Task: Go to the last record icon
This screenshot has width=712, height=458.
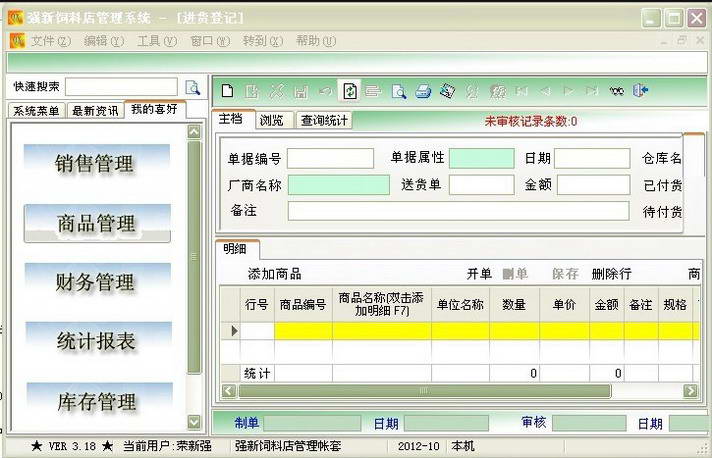Action: (592, 91)
